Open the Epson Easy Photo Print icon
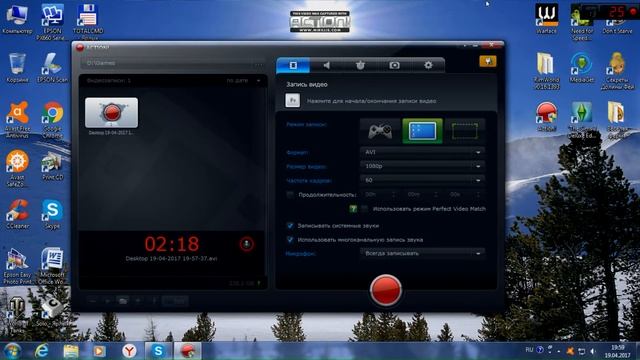Image resolution: width=640 pixels, height=360 pixels. (17, 266)
